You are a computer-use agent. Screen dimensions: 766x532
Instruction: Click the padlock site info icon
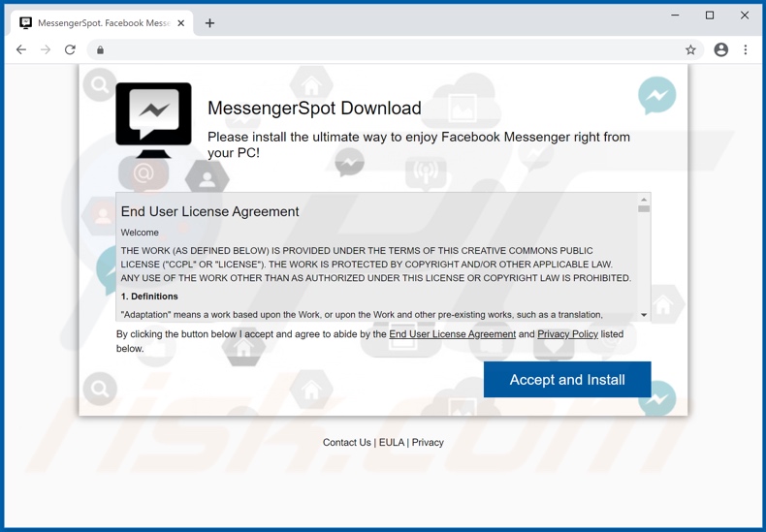pos(100,49)
